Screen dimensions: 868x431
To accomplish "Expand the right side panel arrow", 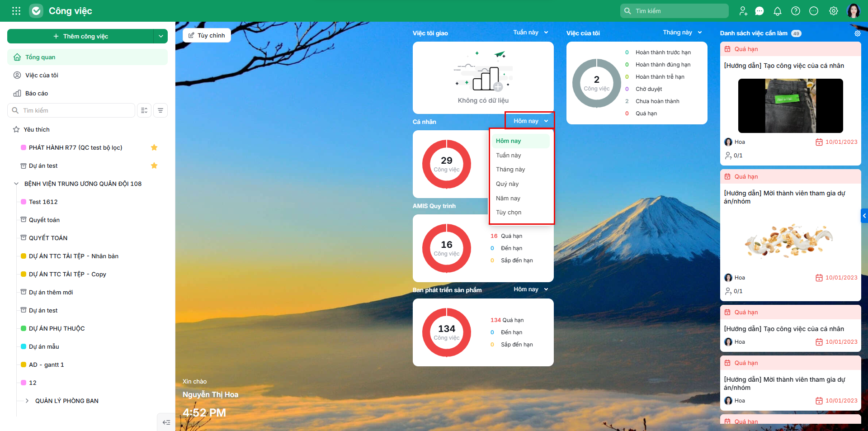I will coord(864,216).
